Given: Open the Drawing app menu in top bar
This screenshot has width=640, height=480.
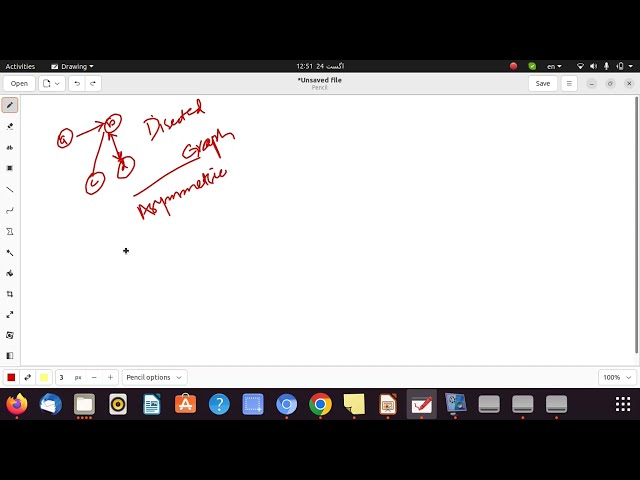Looking at the screenshot, I should (72, 66).
